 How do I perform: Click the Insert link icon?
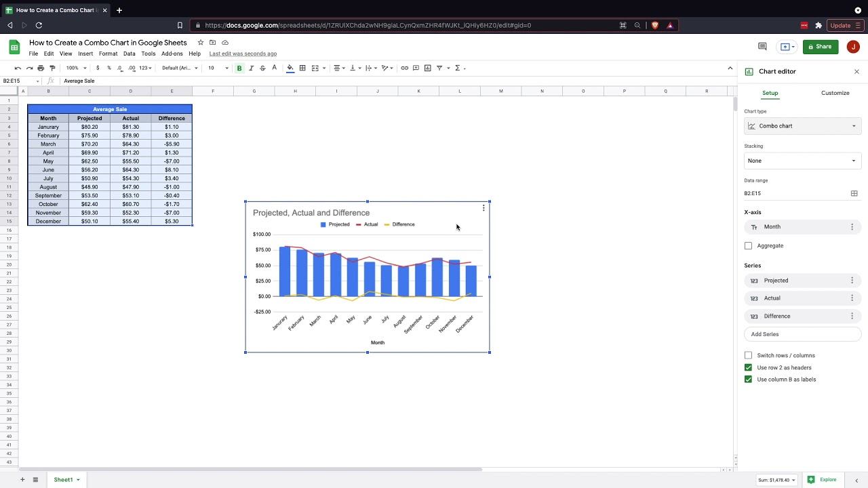click(405, 68)
